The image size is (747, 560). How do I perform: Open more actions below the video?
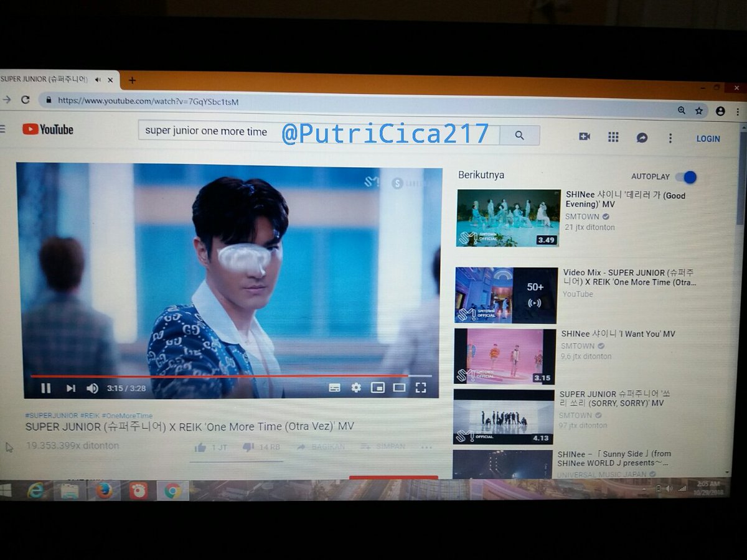pos(426,446)
